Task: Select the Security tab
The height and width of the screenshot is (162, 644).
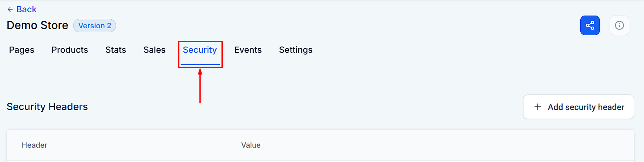Action: (200, 50)
